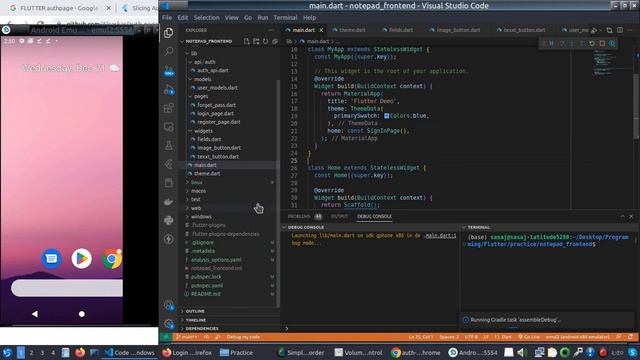This screenshot has height=360, width=640.
Task: Tap the emulator Google search bar
Action: pos(67,288)
